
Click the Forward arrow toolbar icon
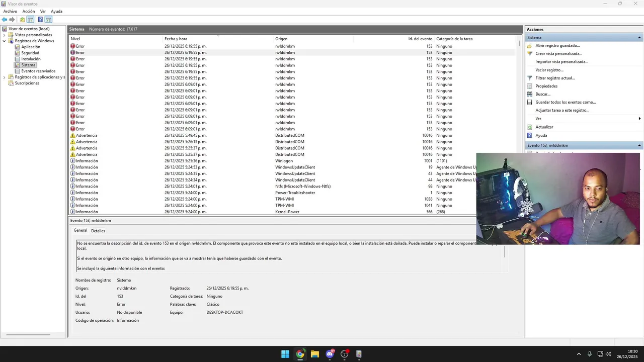[12, 20]
